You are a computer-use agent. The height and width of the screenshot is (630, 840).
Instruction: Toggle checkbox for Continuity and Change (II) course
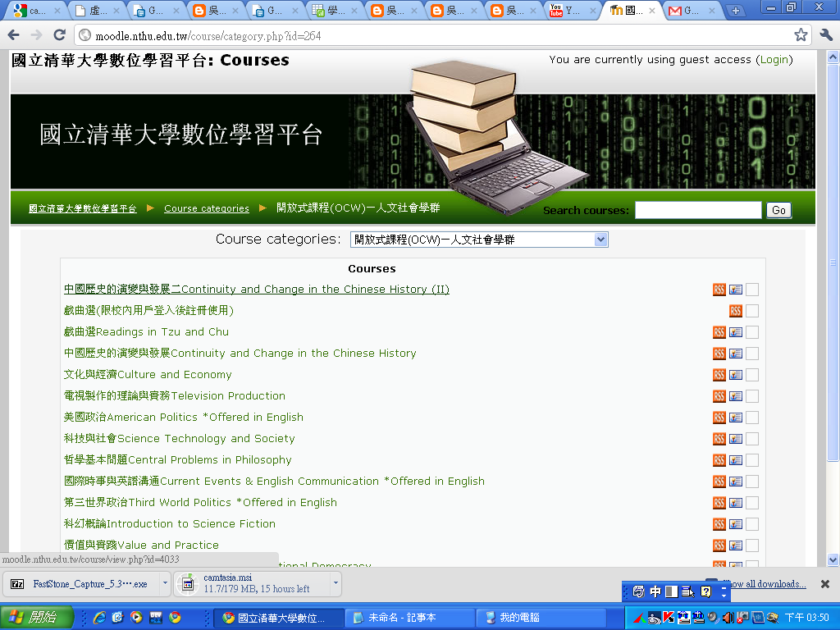[752, 290]
